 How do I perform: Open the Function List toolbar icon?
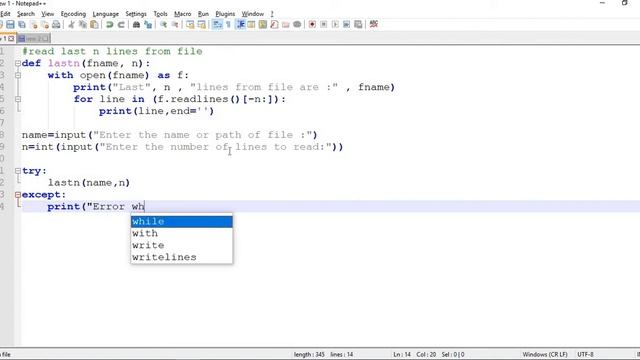[274, 24]
